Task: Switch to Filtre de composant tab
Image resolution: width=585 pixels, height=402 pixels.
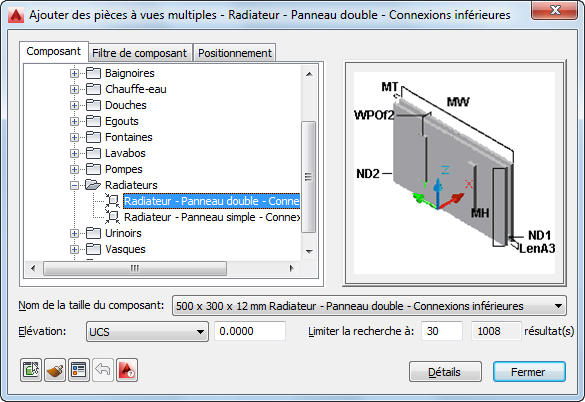Action: coord(140,53)
